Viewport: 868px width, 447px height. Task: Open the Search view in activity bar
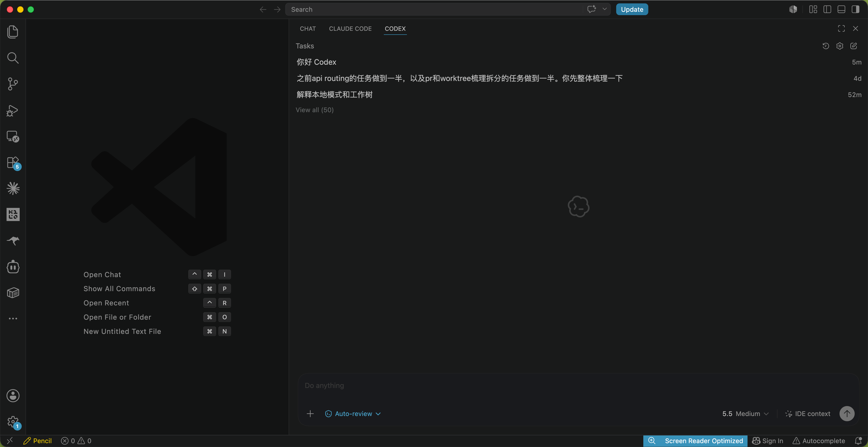pos(13,58)
